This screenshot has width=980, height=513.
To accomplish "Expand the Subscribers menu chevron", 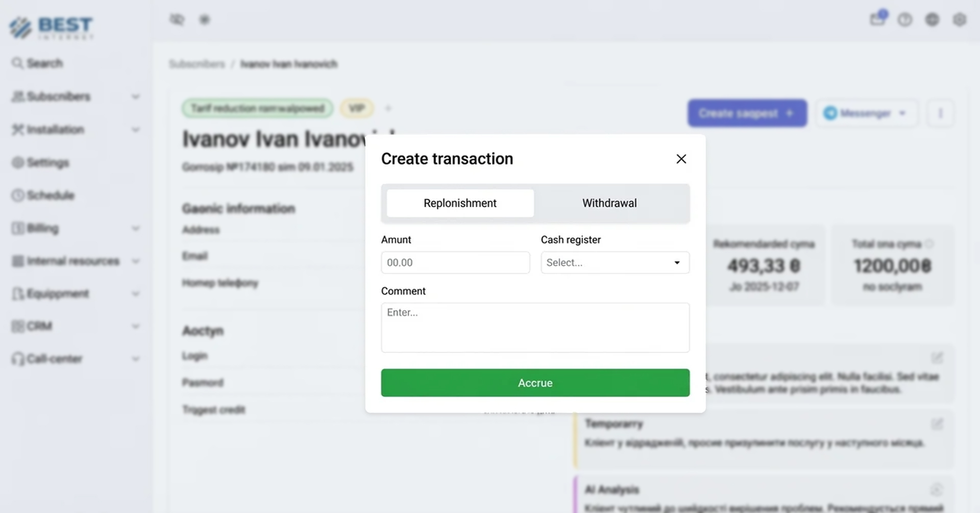I will pos(135,96).
